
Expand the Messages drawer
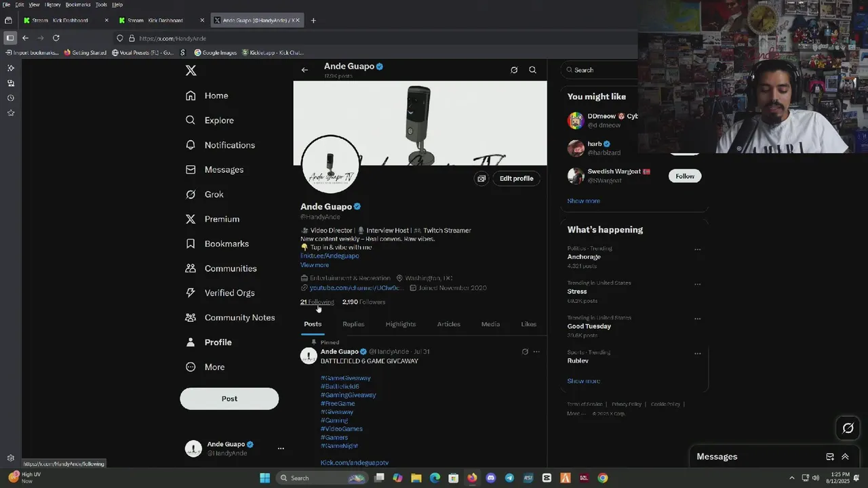[x=845, y=457]
